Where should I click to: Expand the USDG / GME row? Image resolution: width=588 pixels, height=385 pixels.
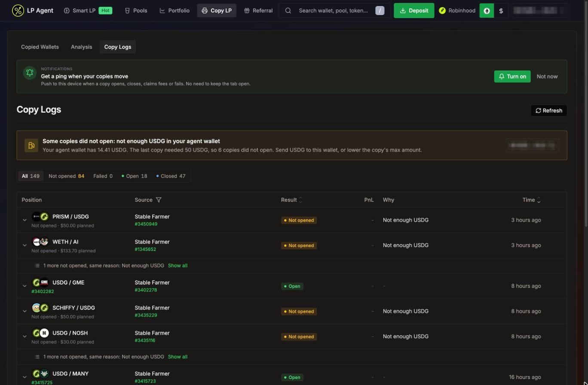tap(24, 286)
